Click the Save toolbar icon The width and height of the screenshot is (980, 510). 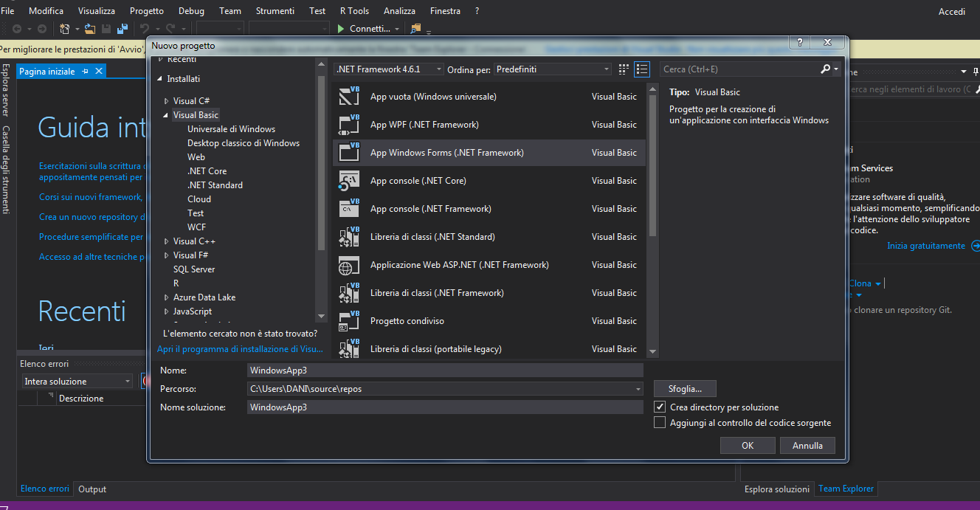(x=106, y=29)
